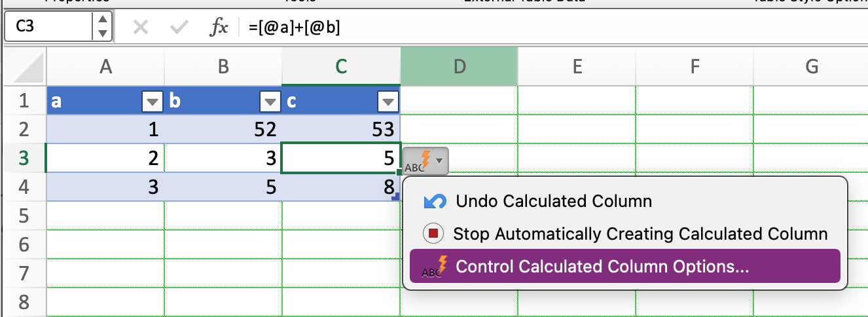
Task: Open filter dropdown for column b
Action: tap(270, 102)
